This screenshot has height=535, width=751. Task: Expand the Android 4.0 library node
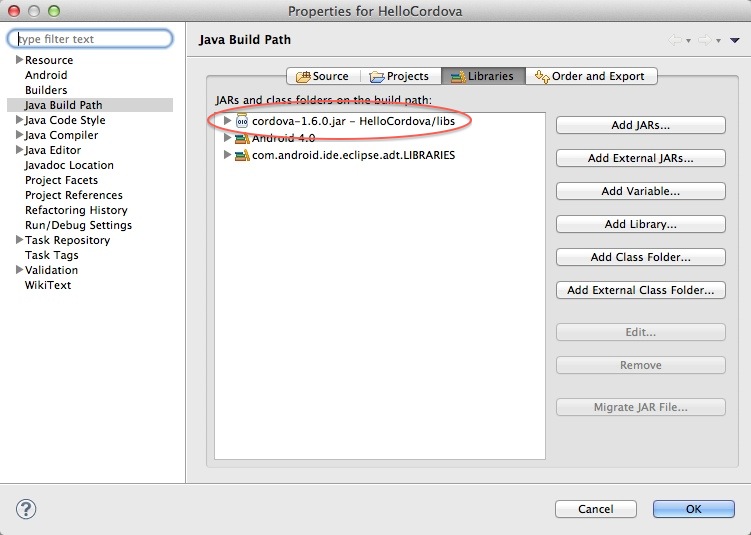click(x=228, y=139)
